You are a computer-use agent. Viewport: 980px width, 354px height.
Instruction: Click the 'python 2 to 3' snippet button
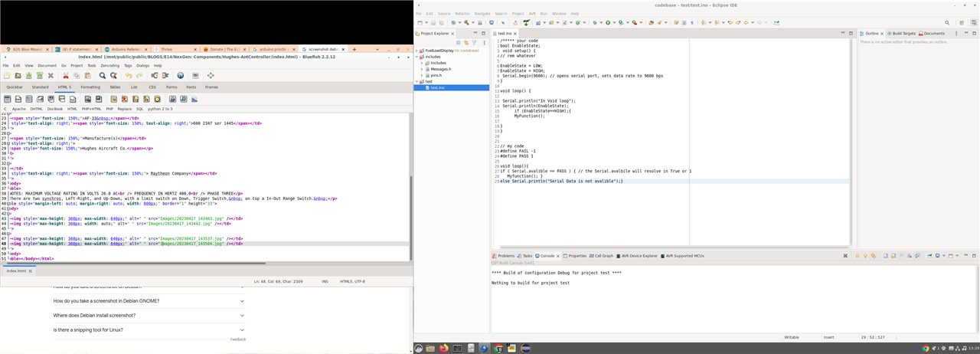pyautogui.click(x=160, y=109)
